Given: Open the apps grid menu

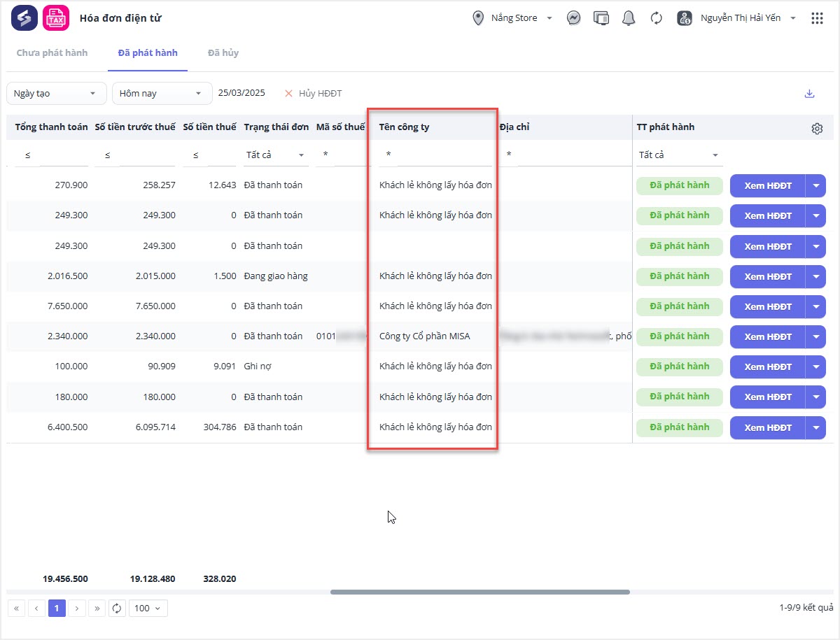Looking at the screenshot, I should coord(817,18).
